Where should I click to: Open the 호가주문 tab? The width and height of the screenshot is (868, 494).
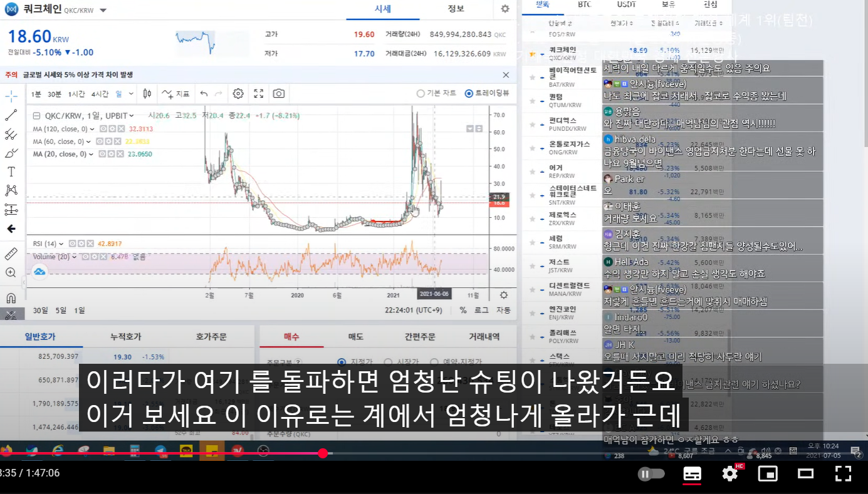(x=211, y=336)
